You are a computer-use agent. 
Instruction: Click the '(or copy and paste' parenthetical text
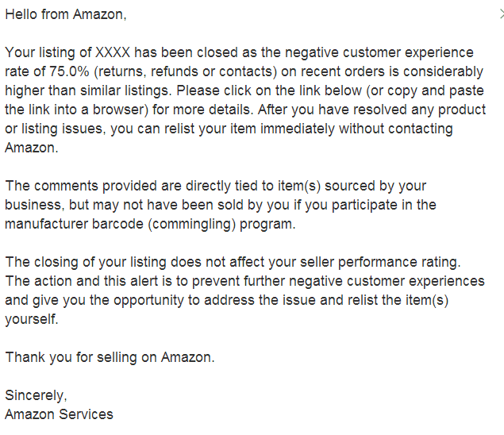425,91
